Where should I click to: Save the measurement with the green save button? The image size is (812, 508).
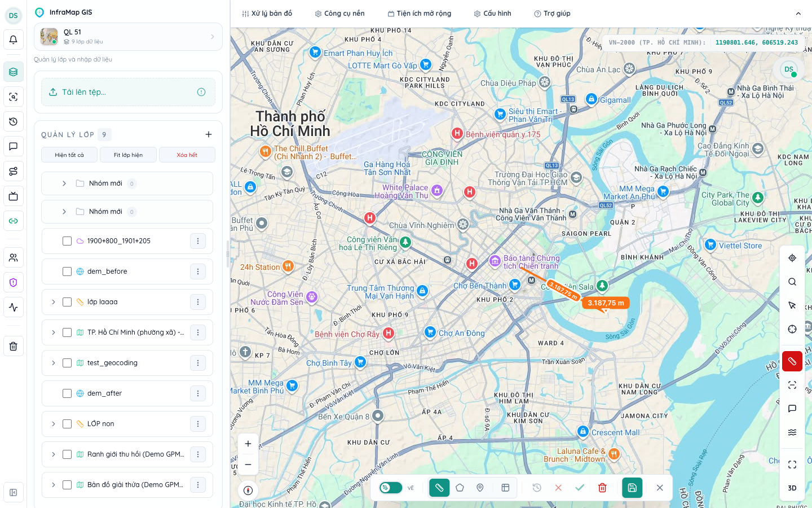coord(632,488)
